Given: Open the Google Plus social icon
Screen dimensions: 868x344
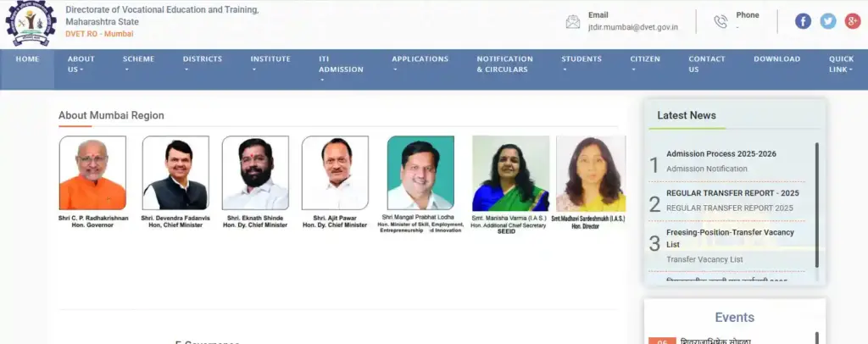Looking at the screenshot, I should (x=853, y=21).
